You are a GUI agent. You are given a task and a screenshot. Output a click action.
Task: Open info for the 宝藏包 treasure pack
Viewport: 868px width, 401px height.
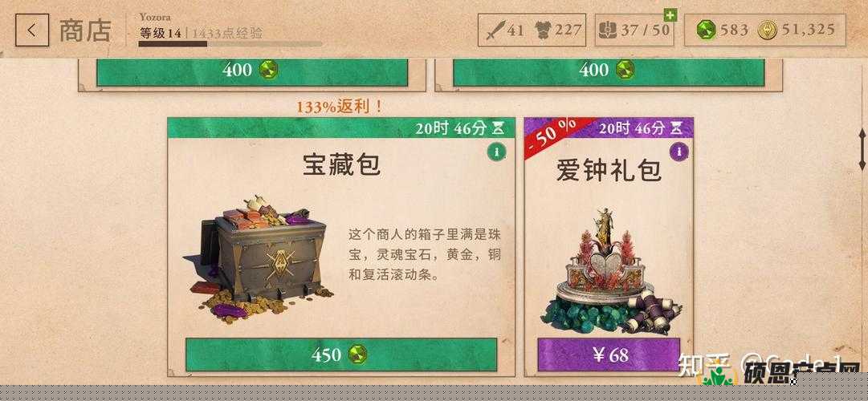pyautogui.click(x=496, y=151)
